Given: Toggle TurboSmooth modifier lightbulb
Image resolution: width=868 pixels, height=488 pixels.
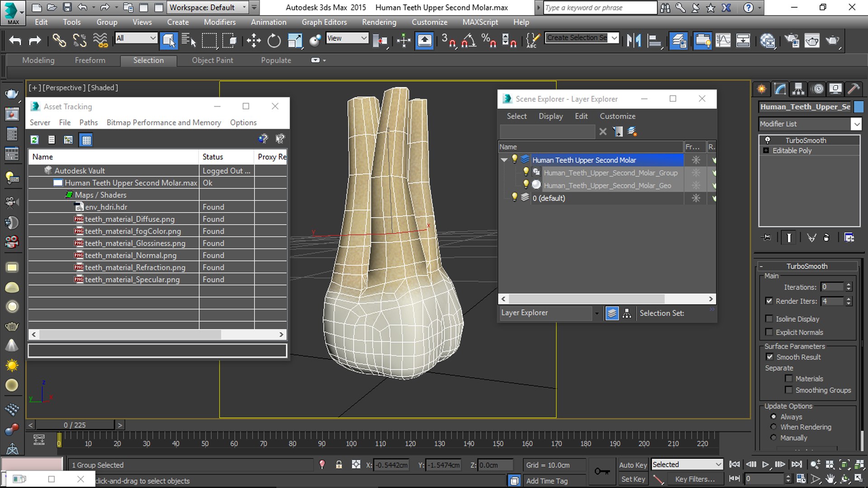Looking at the screenshot, I should [767, 140].
